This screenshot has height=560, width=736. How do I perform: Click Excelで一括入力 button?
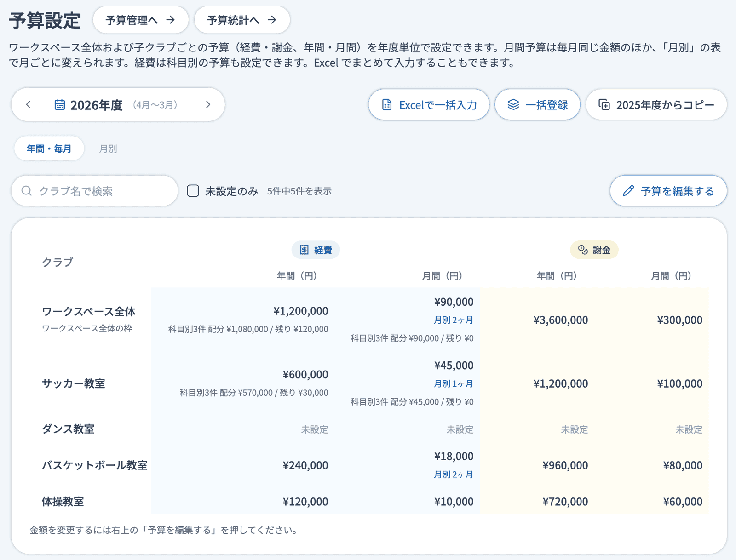click(x=429, y=105)
